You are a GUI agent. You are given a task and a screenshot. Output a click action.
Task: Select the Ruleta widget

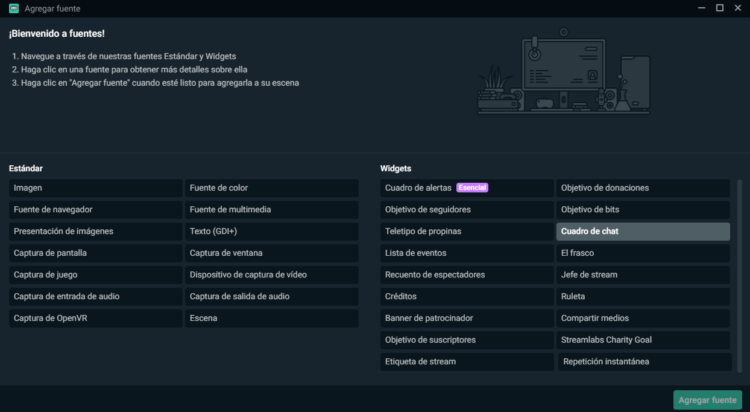pos(643,296)
